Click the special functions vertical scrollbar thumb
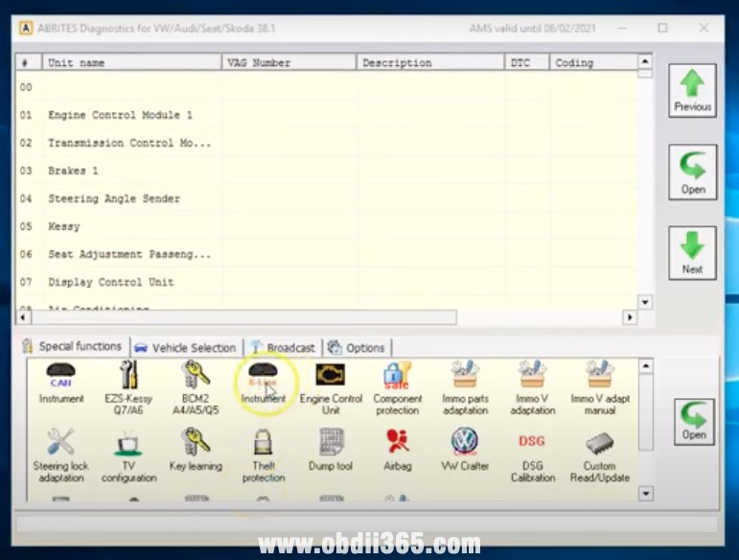 pos(646,412)
